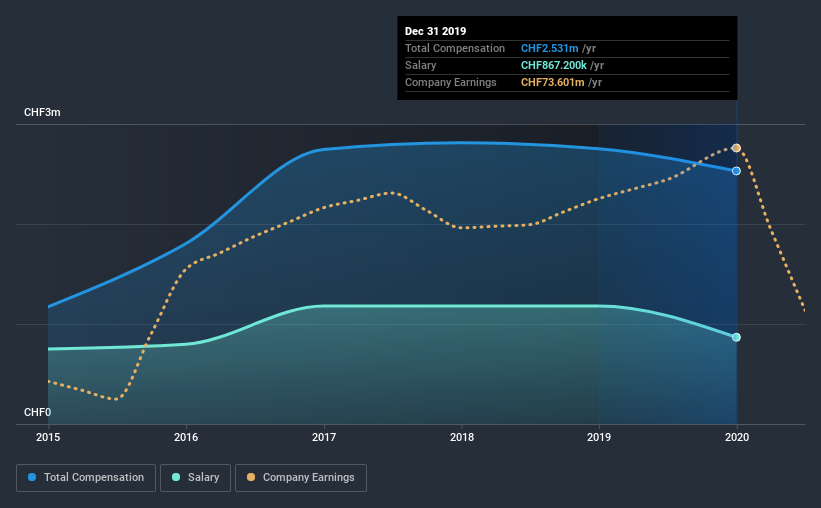Select the 2019 x-axis label
Viewport: 821px width, 508px height.
tap(599, 437)
